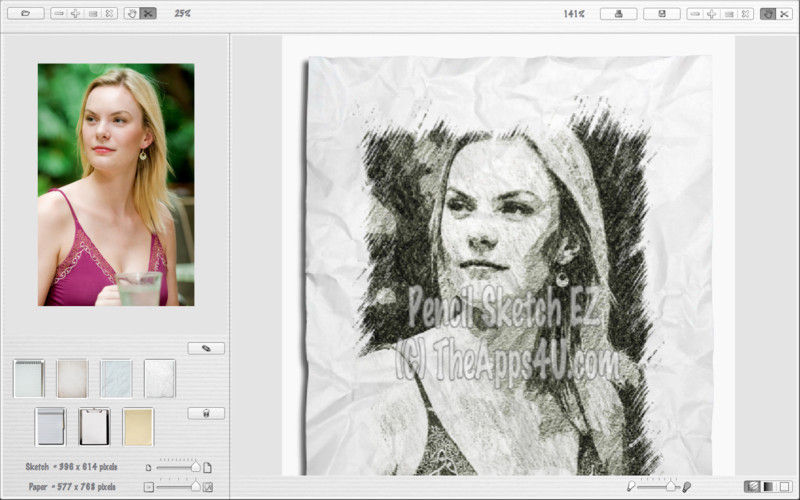Activate the hand tool for the sketch preview
This screenshot has width=800, height=500.
[767, 14]
